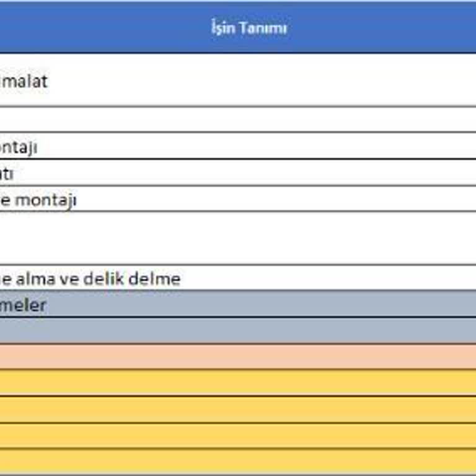
Task: Click the empty blue-gray row below "meler"
Action: click(x=238, y=331)
